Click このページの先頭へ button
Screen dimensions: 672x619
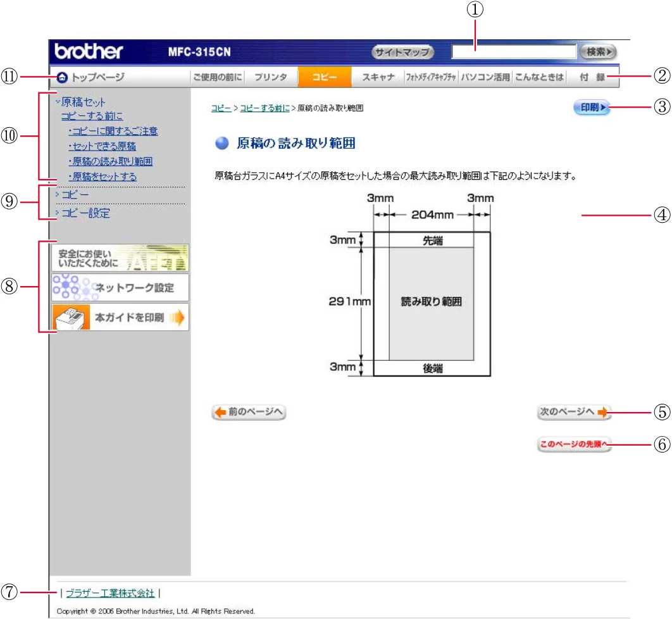click(x=574, y=444)
